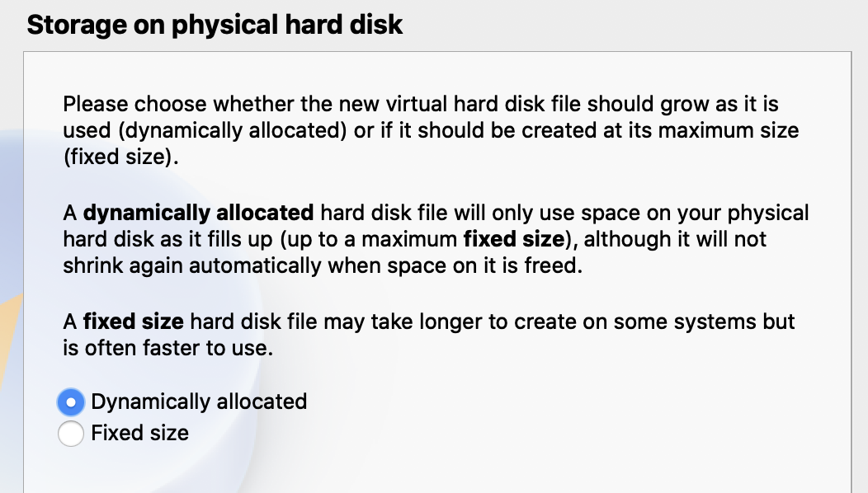Click bold "fixed size" in the maximum-size sentence

[x=515, y=239]
